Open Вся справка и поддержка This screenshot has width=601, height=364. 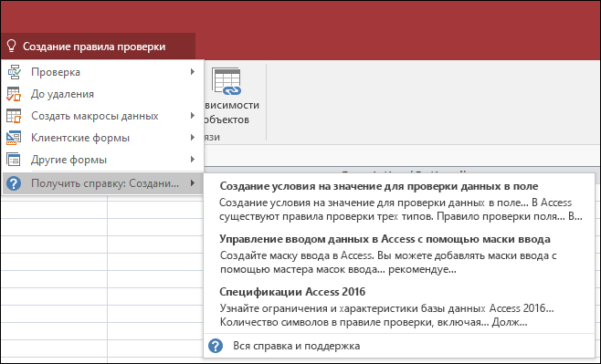(297, 346)
